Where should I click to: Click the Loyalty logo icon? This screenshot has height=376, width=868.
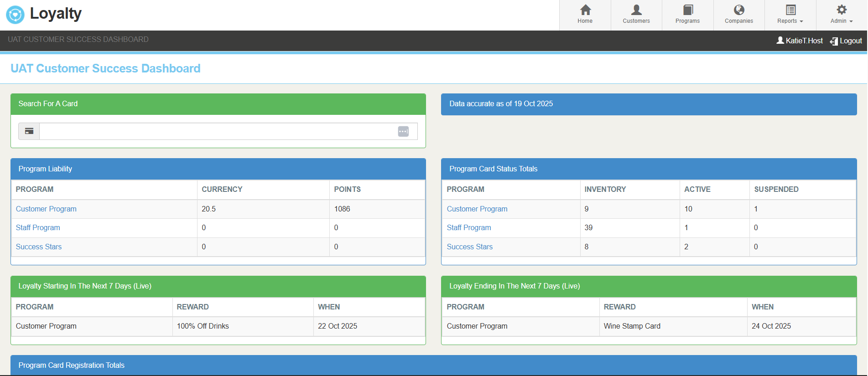tap(15, 15)
